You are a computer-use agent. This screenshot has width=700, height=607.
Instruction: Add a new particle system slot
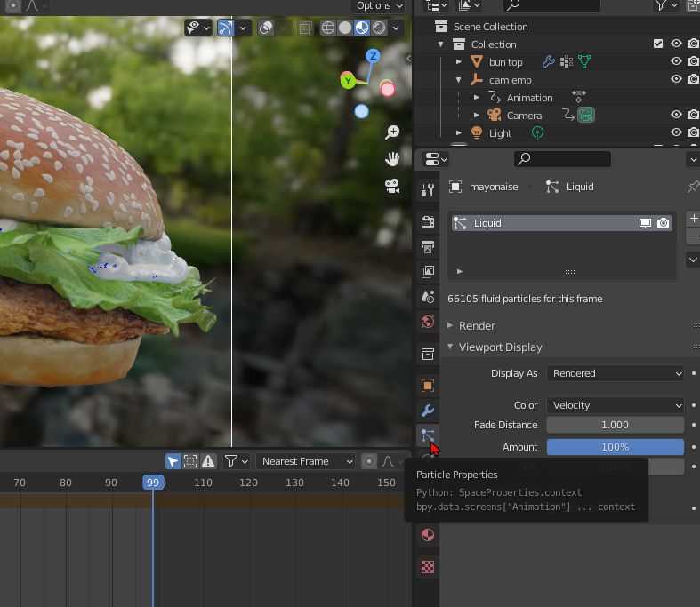pos(693,218)
